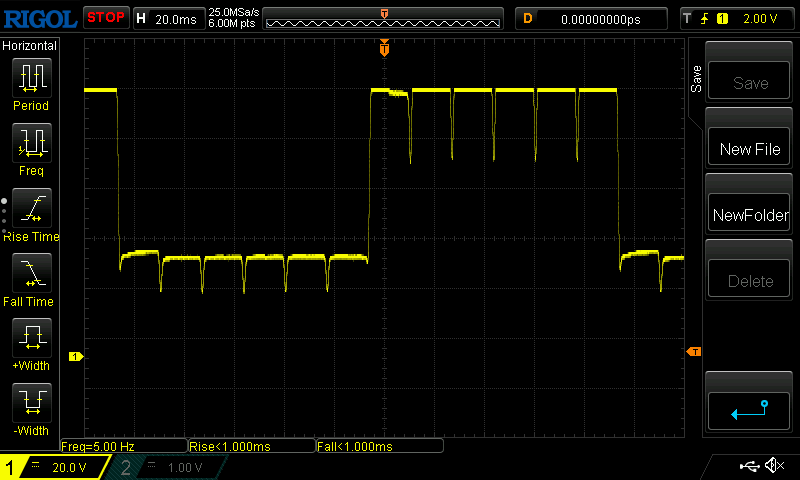Click the red STOP status indicator

click(x=106, y=17)
